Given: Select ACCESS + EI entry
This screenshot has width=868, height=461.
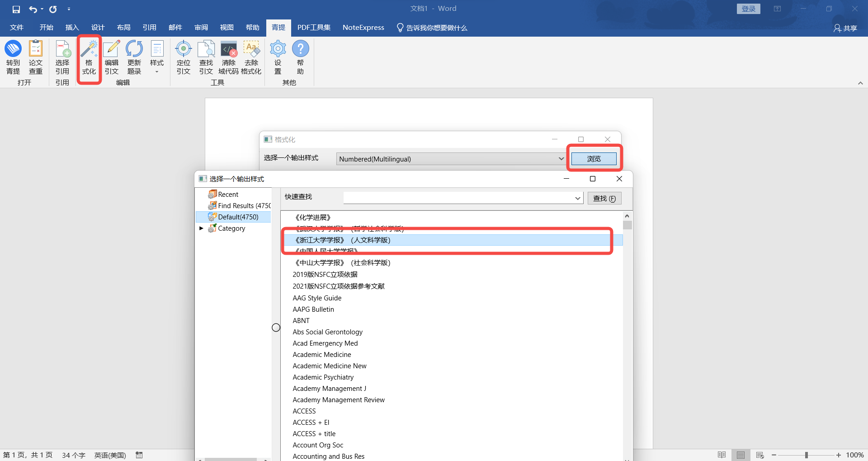Looking at the screenshot, I should [311, 423].
